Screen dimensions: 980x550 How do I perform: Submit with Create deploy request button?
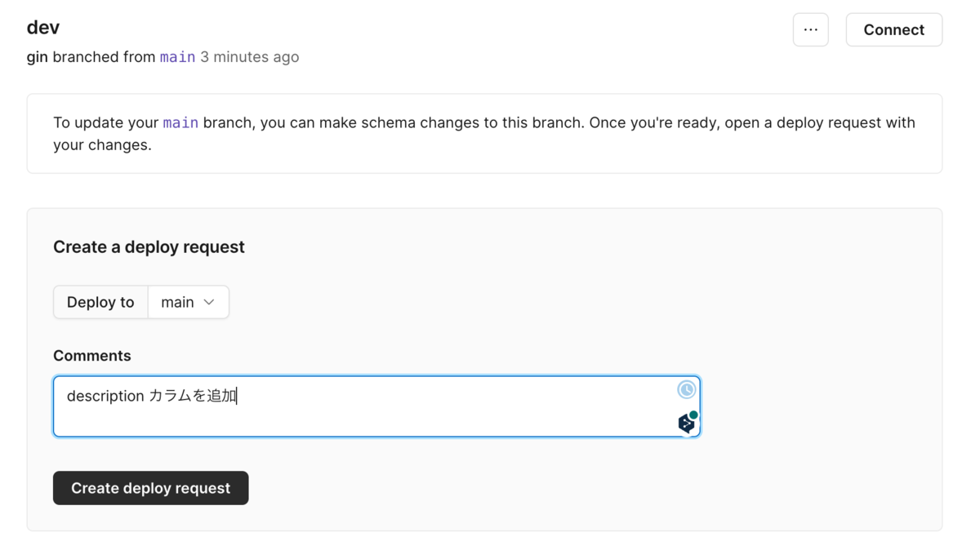pos(150,488)
